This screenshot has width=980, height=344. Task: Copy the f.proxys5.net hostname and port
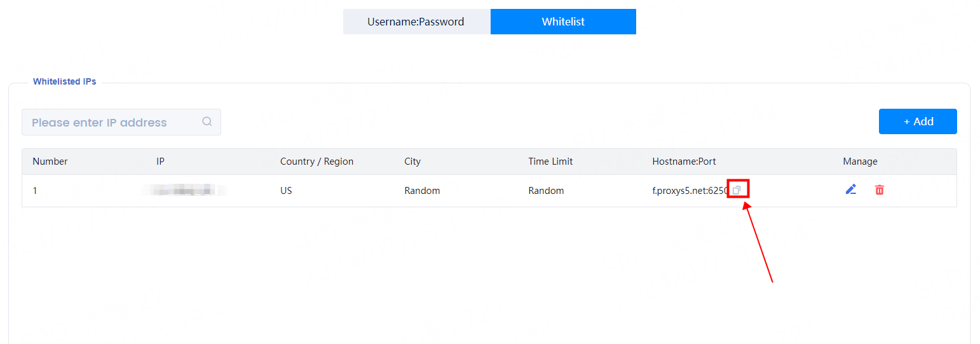(737, 190)
